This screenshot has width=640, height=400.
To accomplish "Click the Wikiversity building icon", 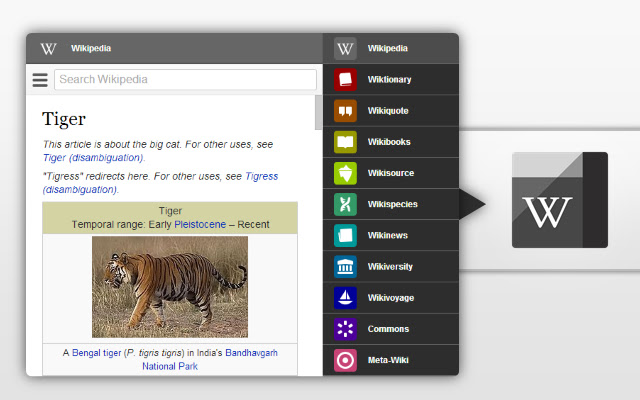I will coord(345,267).
